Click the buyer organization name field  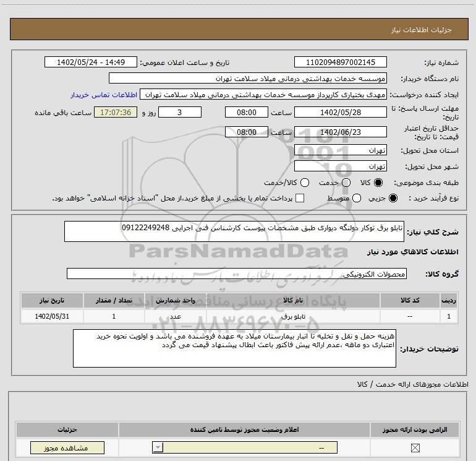[247, 79]
